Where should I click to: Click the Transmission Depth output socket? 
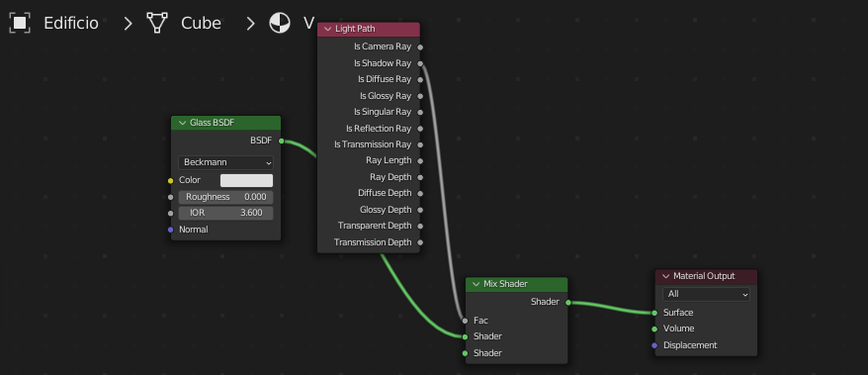[420, 242]
